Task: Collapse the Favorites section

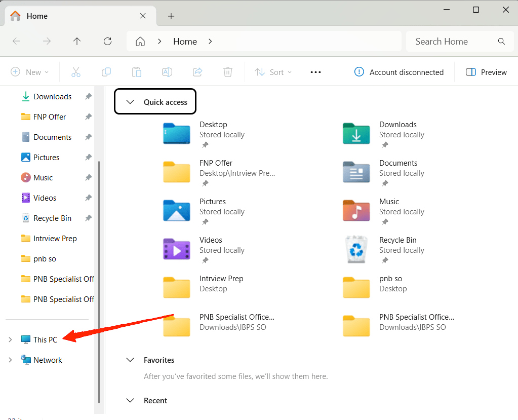Action: pyautogui.click(x=130, y=360)
